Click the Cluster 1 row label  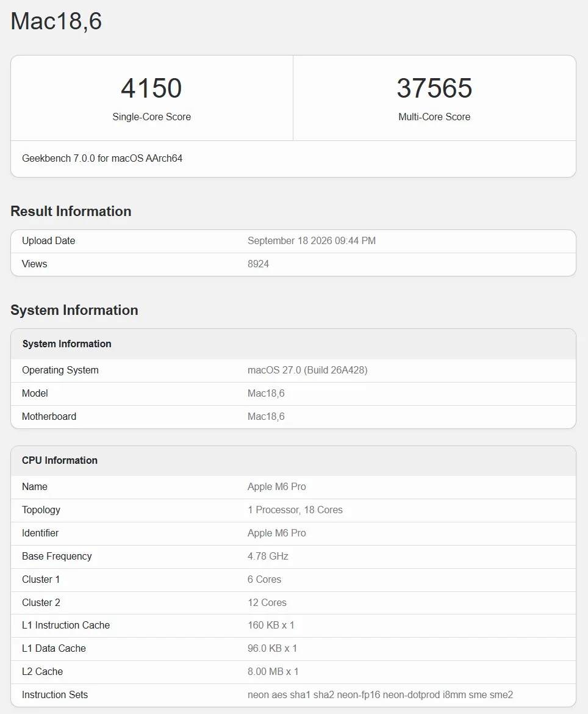40,580
